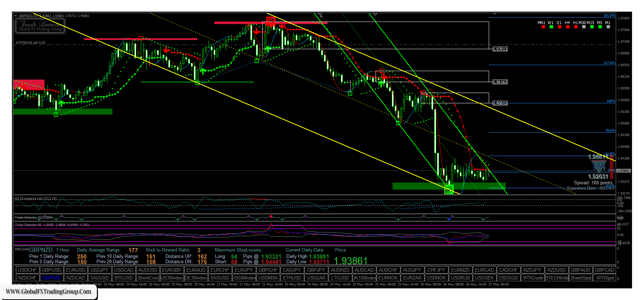Select the highlighted GBPNZD symbol button
This screenshot has width=644, height=300.
[x=51, y=278]
